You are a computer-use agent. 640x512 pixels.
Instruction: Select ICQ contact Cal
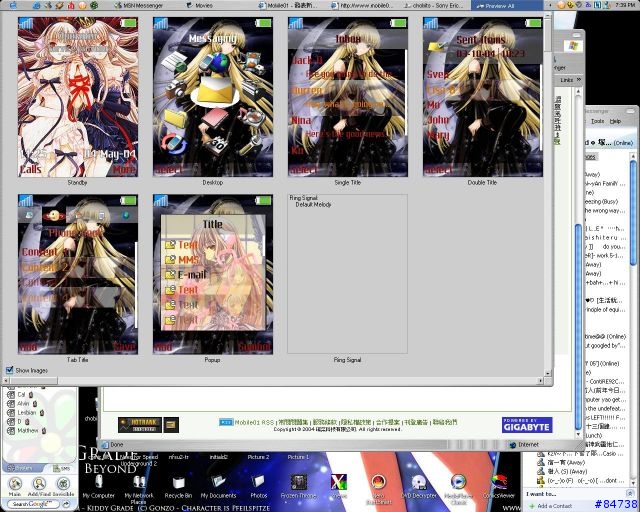[x=20, y=394]
